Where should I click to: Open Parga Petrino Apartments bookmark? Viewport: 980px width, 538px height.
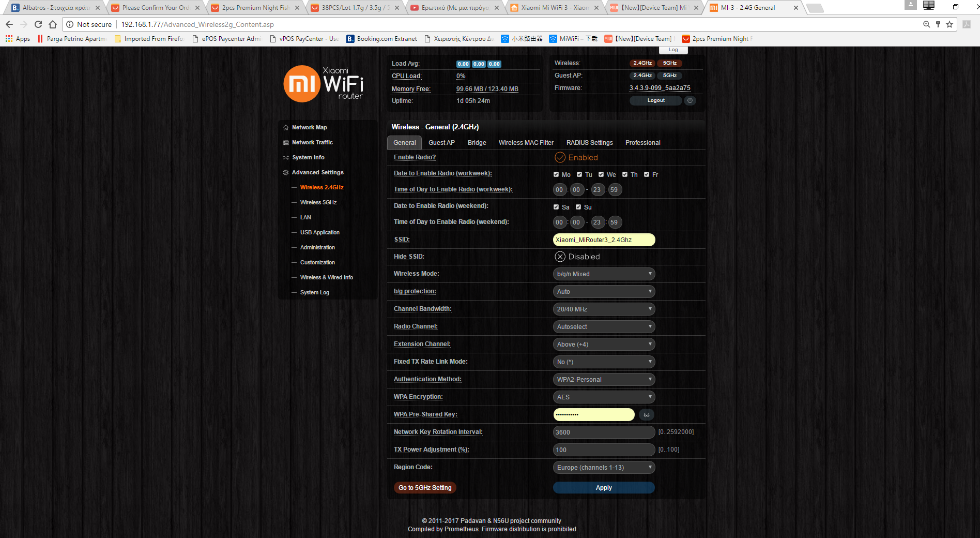coord(72,39)
